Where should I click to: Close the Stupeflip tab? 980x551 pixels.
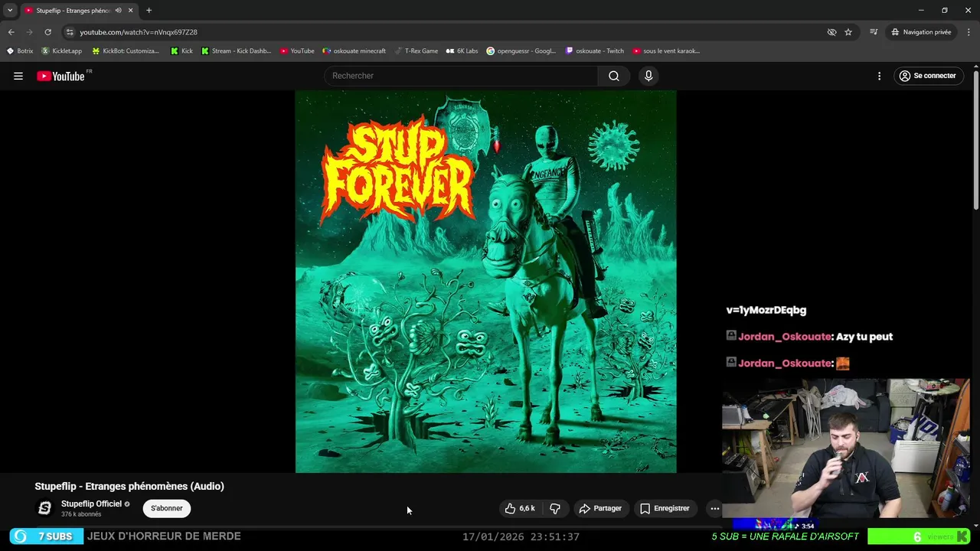coord(130,11)
